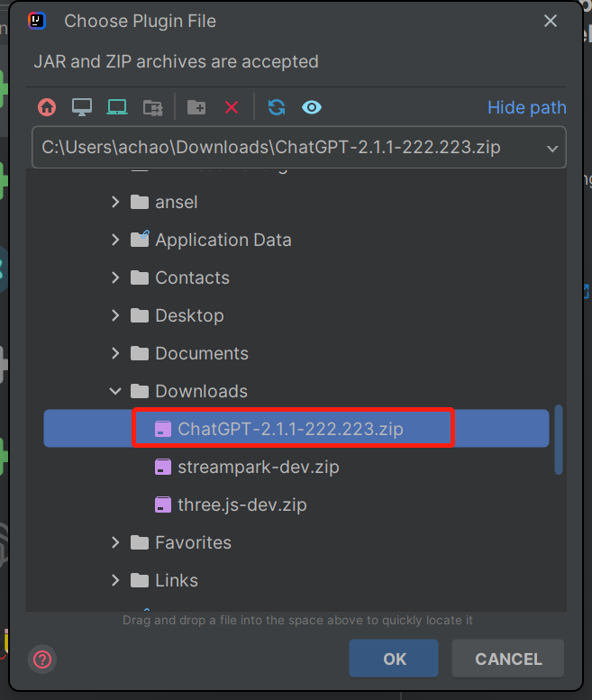Click the Hide path link

[x=526, y=107]
